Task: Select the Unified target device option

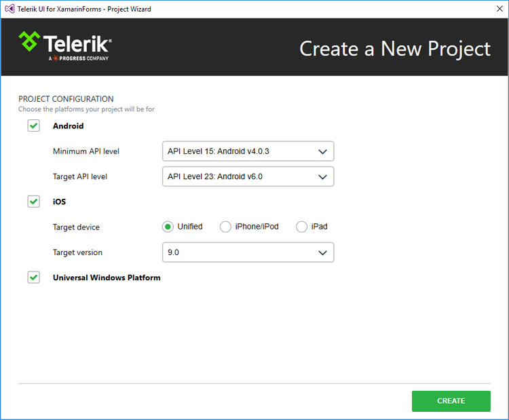Action: point(168,227)
